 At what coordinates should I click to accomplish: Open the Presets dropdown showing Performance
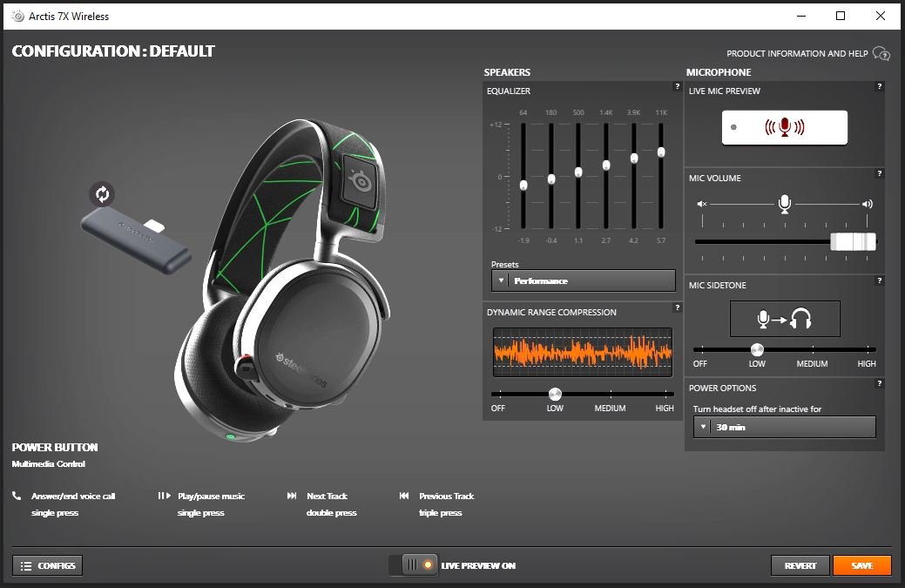(x=583, y=280)
